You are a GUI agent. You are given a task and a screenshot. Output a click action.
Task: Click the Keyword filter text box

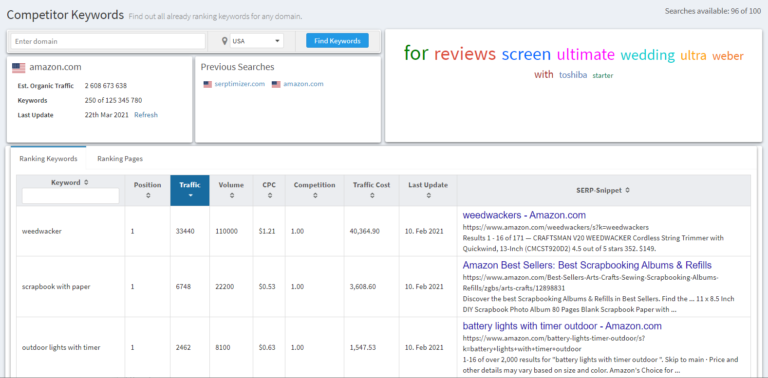[x=71, y=196]
